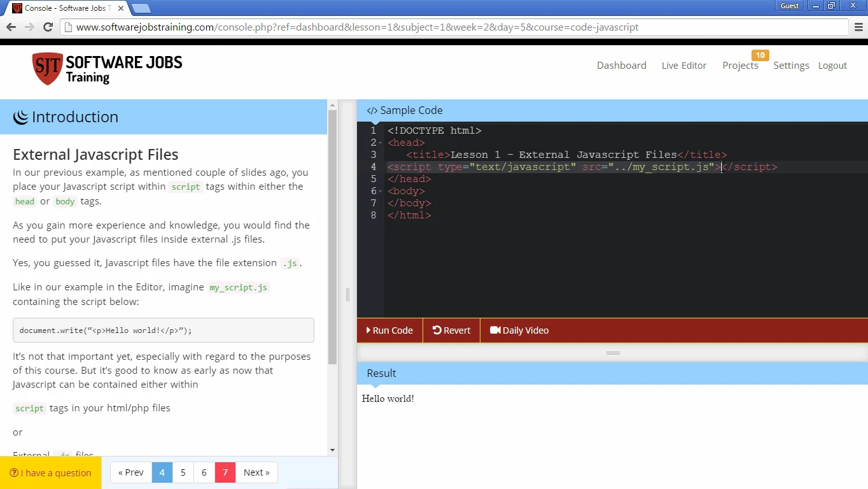Collapse the head tag fold arrow on line 2

pos(381,143)
